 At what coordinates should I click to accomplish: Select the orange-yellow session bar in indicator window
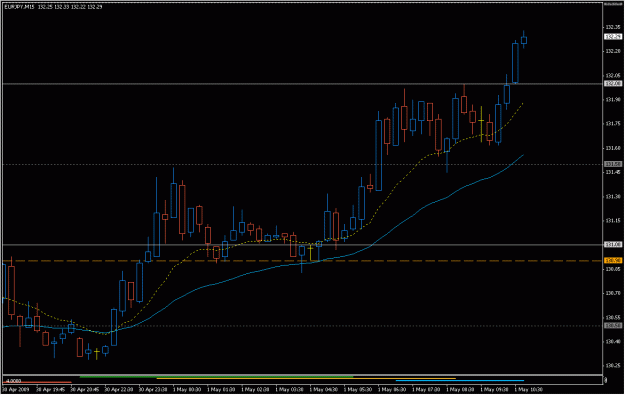pos(306,378)
